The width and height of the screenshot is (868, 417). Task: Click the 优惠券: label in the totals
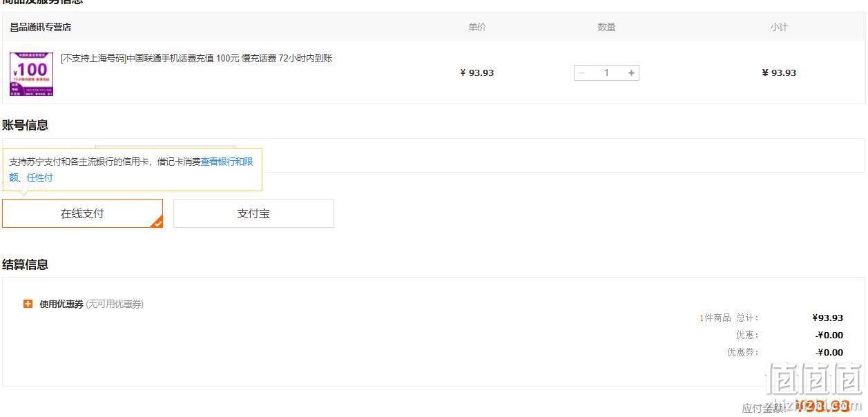(x=743, y=352)
